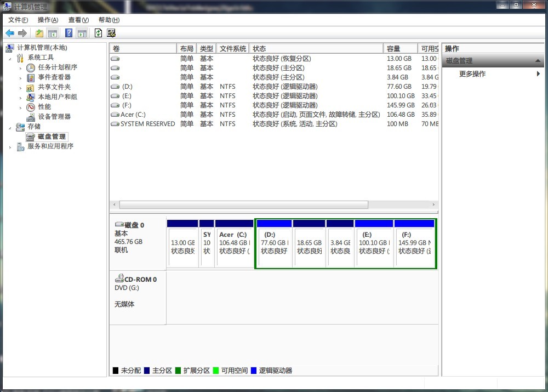Click More Actions in Actions pane
The width and height of the screenshot is (548, 392).
pyautogui.click(x=472, y=74)
